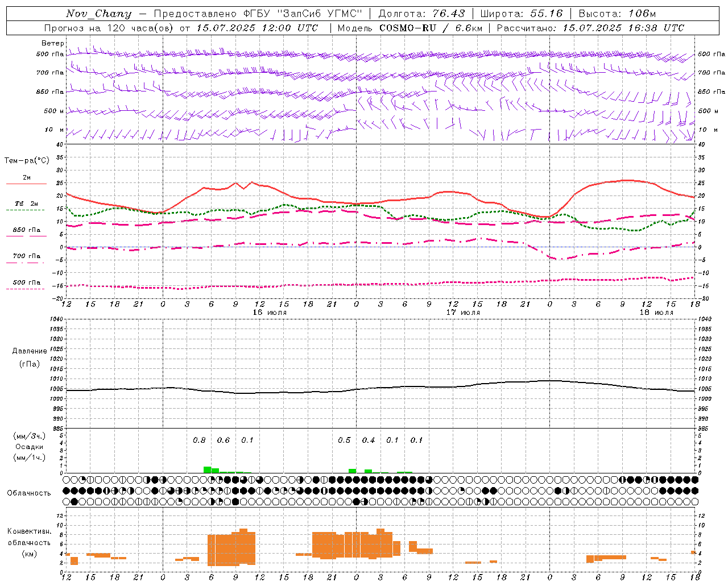This screenshot has width=728, height=582.
Task: Click the 16 июля date label
Action: [270, 313]
